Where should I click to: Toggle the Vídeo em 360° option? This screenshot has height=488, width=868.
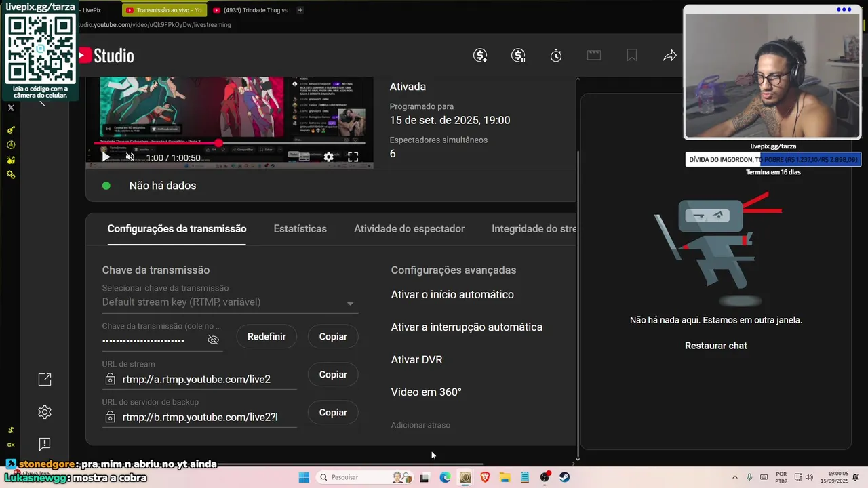click(x=426, y=392)
